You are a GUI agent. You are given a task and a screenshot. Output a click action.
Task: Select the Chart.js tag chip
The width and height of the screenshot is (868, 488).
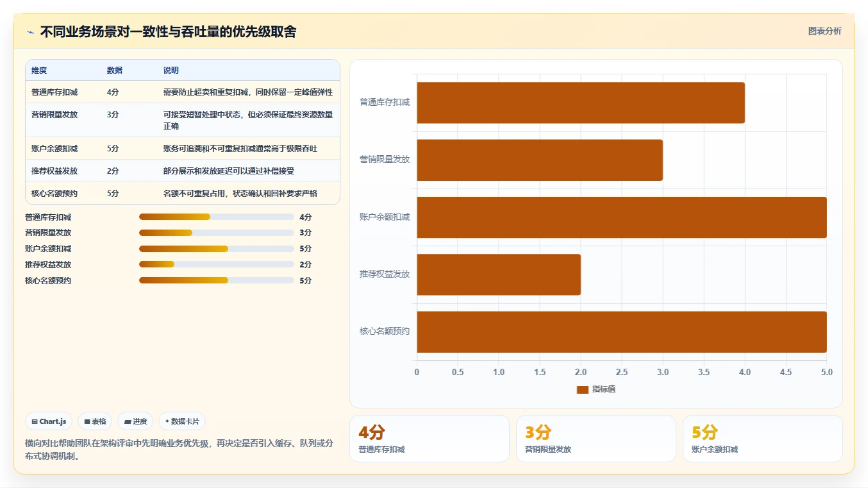point(49,421)
